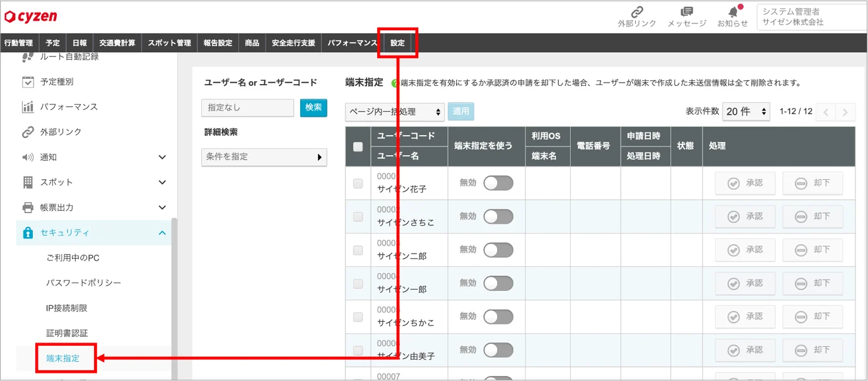The image size is (868, 381).
Task: Open the 日報 top menu
Action: click(79, 43)
